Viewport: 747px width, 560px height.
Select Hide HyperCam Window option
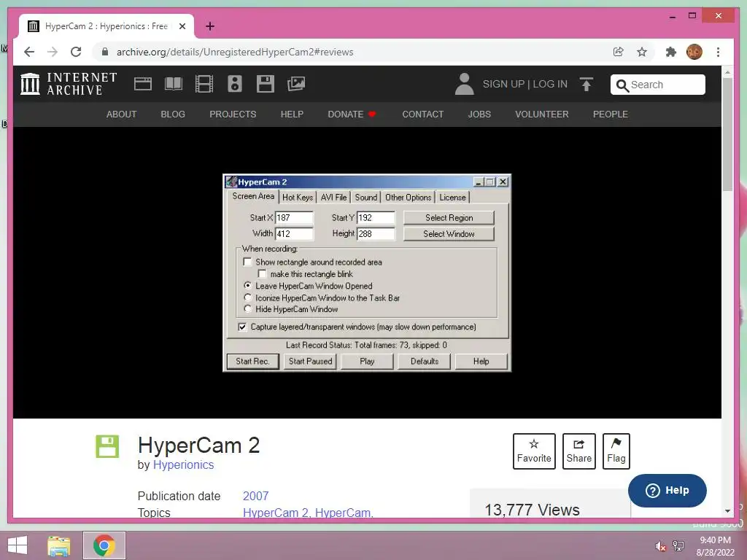(247, 309)
